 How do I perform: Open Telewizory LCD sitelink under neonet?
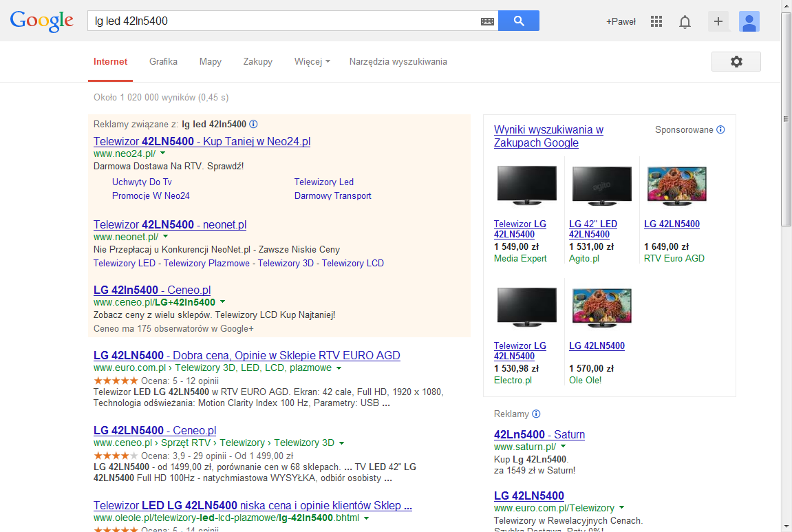click(x=352, y=263)
